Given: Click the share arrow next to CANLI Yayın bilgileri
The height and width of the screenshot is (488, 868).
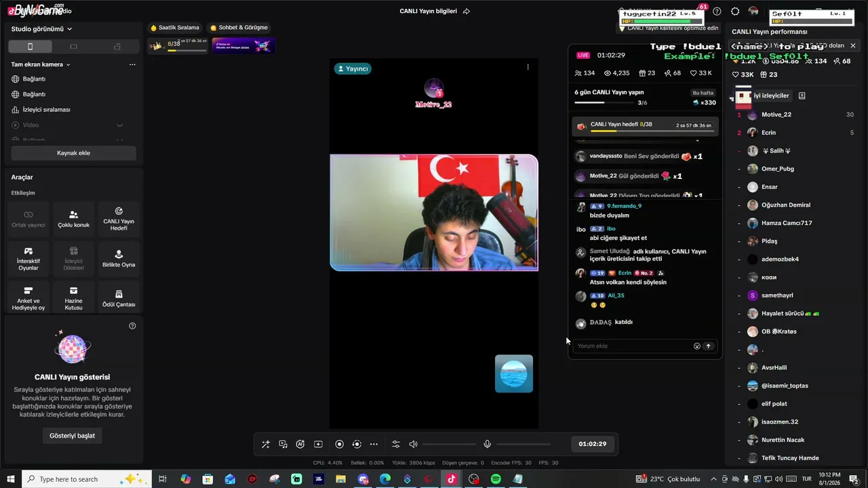Looking at the screenshot, I should (467, 12).
